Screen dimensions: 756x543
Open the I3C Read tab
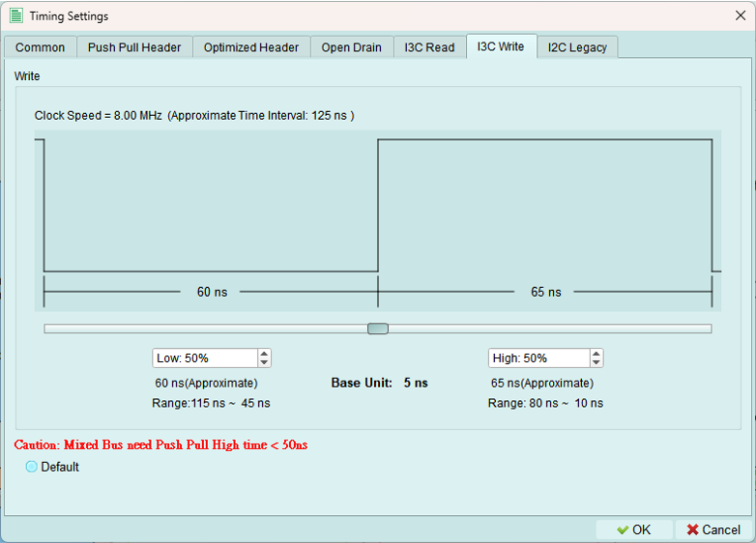tap(429, 47)
